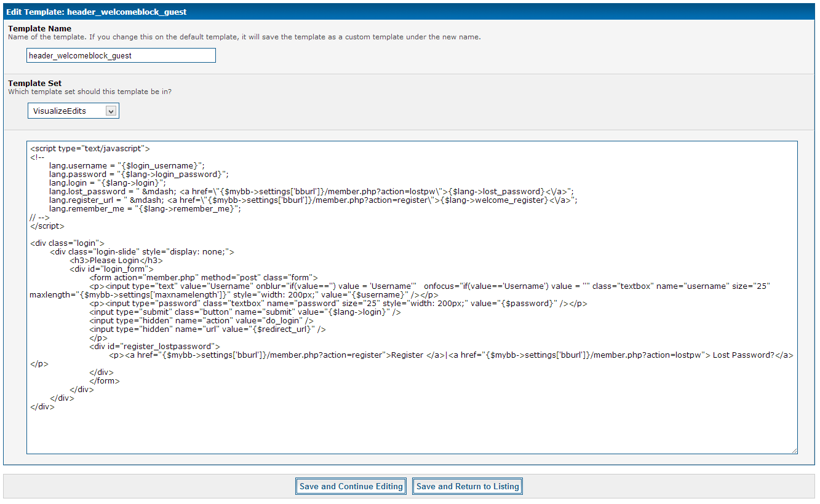Click the line starting 'lang.lost_password ='
The image size is (820, 504).
311,192
